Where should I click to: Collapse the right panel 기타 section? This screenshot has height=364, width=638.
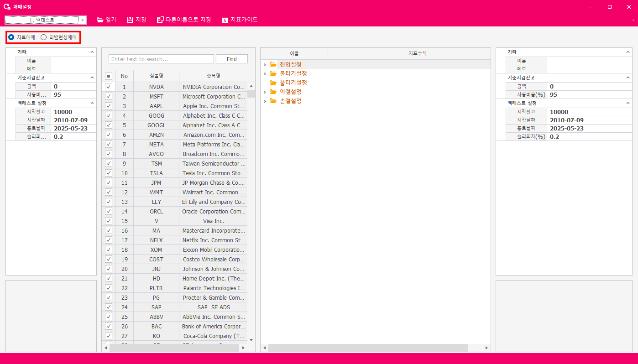628,52
